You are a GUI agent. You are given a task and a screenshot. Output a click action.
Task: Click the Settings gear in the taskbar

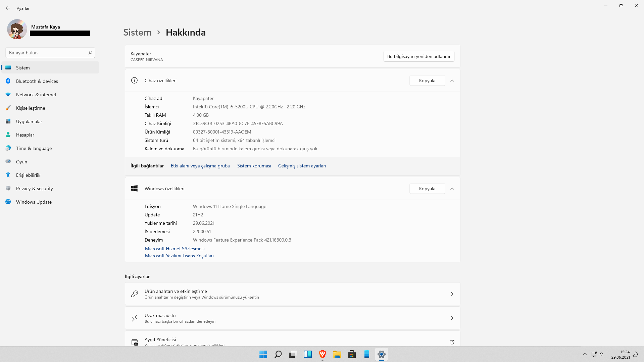[381, 354]
